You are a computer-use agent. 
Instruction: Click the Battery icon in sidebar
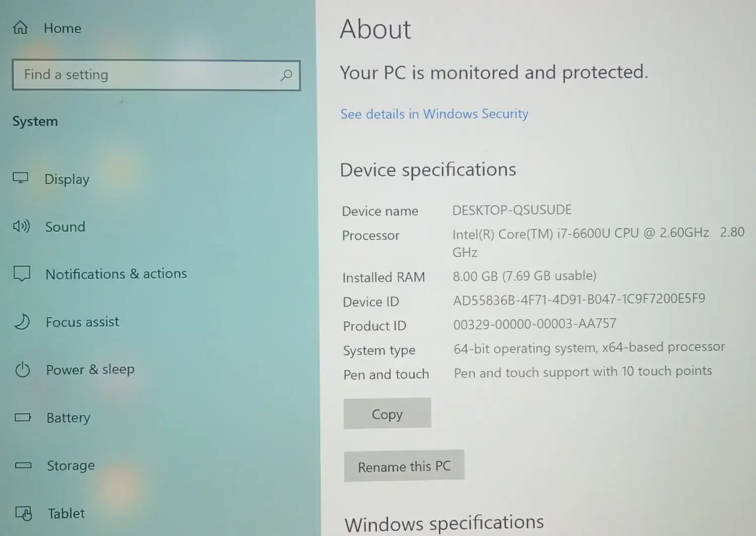click(23, 417)
